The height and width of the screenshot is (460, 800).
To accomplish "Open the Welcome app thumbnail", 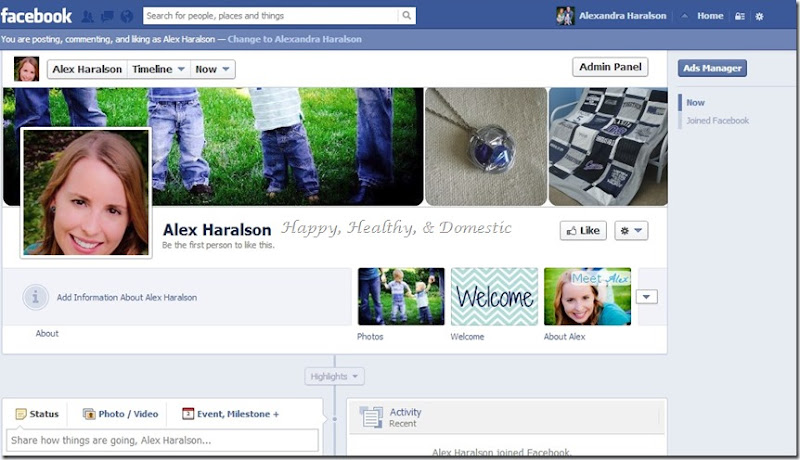I will pyautogui.click(x=494, y=296).
